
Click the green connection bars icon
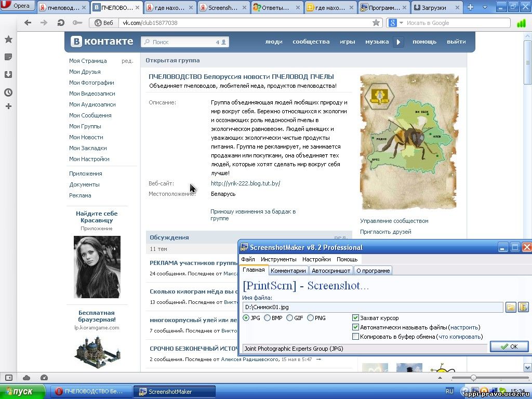pyautogui.click(x=521, y=23)
